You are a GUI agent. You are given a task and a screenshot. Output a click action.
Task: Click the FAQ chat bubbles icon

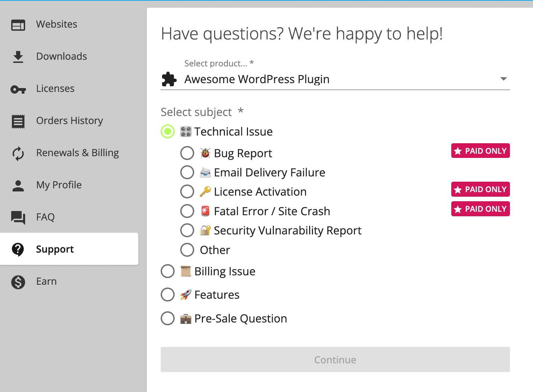click(18, 218)
